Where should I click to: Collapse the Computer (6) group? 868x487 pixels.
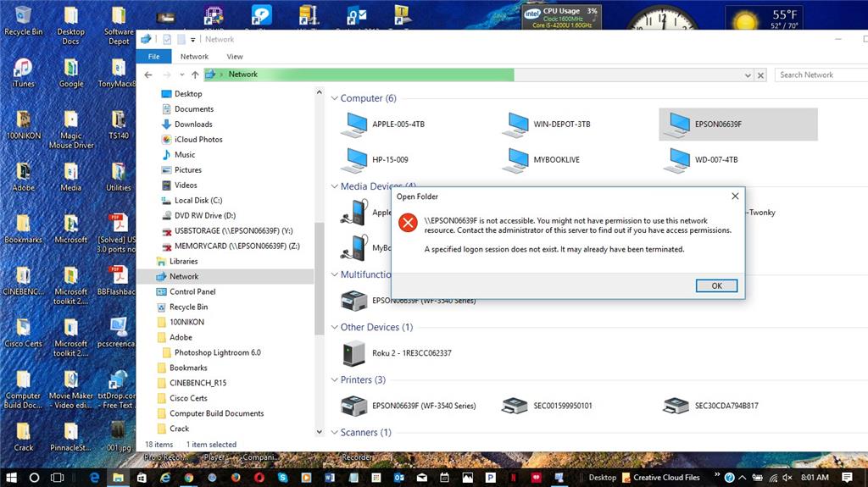(334, 98)
